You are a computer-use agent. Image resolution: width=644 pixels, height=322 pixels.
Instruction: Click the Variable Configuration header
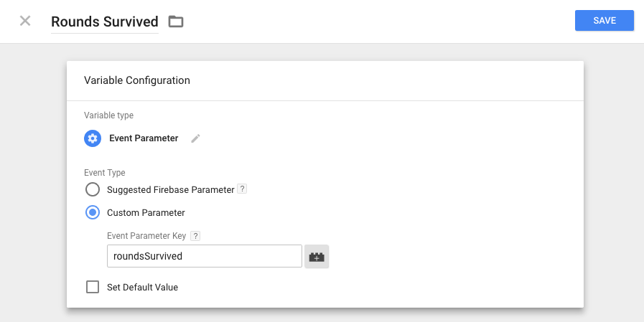point(137,80)
